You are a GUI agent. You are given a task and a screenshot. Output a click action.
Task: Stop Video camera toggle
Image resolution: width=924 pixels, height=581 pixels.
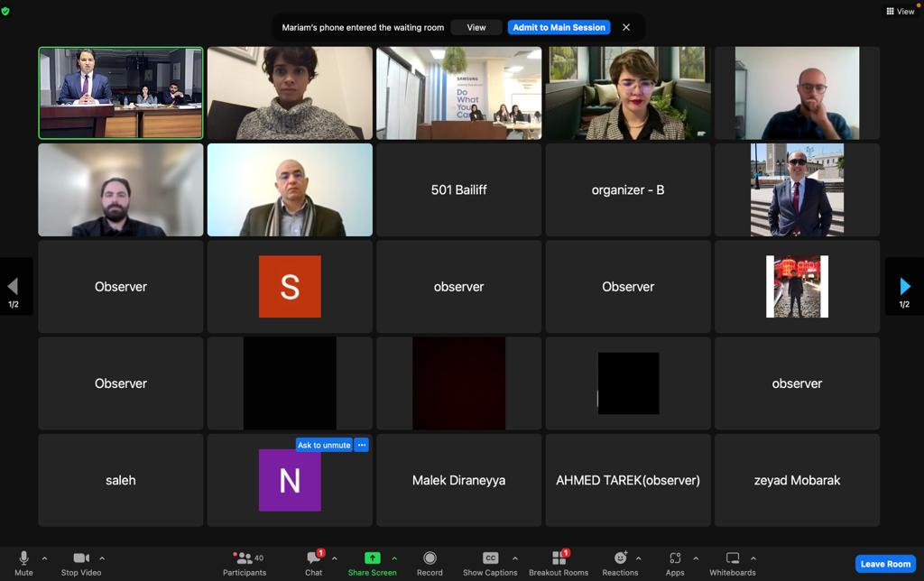(x=81, y=563)
